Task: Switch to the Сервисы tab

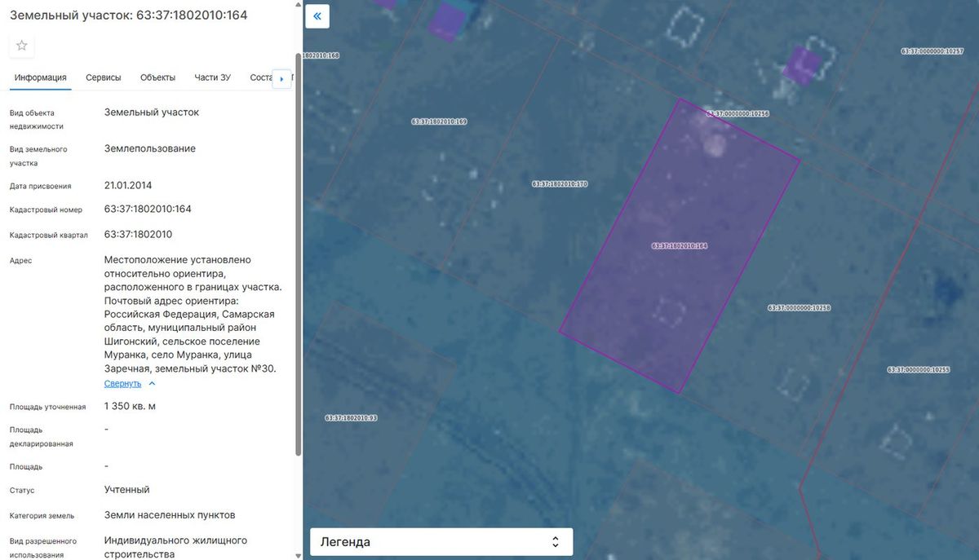Action: point(104,77)
